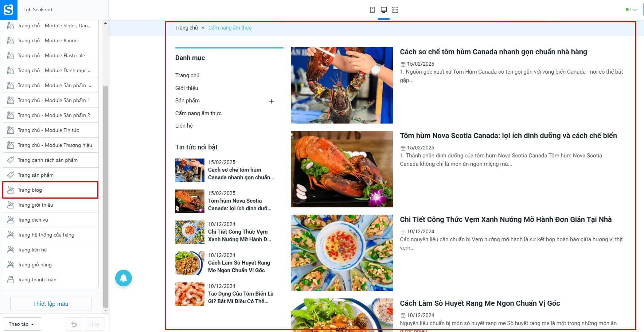Screen dimensions: 644x332
Task: Click the Sapo logo icon
Action: 8,10
